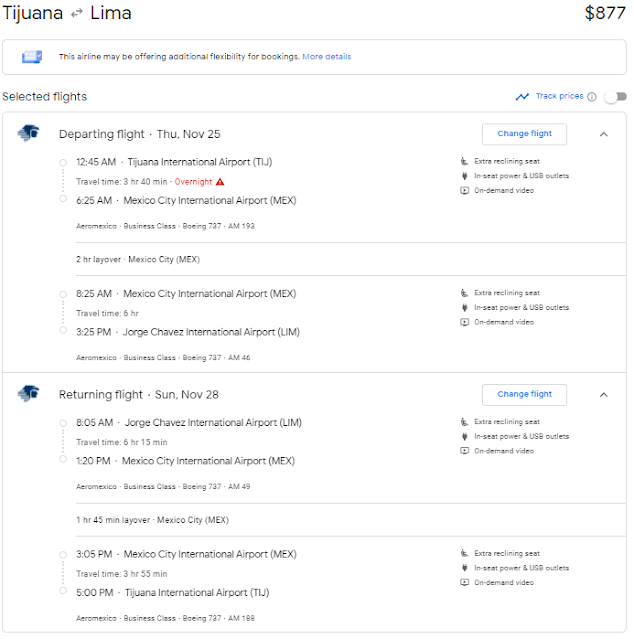Enable the Track prices toggle
Viewport: 634px width, 639px height.
pyautogui.click(x=615, y=97)
